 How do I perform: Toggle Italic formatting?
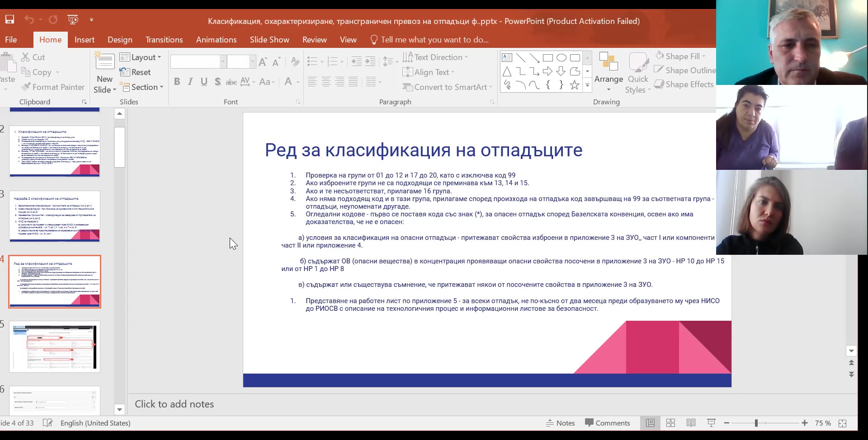tap(190, 82)
